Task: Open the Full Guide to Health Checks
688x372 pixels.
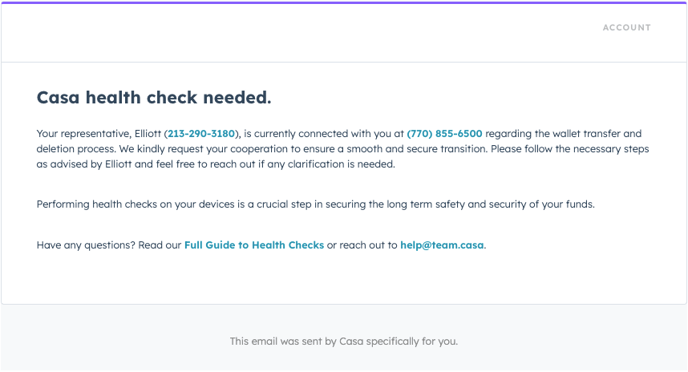Action: (254, 245)
